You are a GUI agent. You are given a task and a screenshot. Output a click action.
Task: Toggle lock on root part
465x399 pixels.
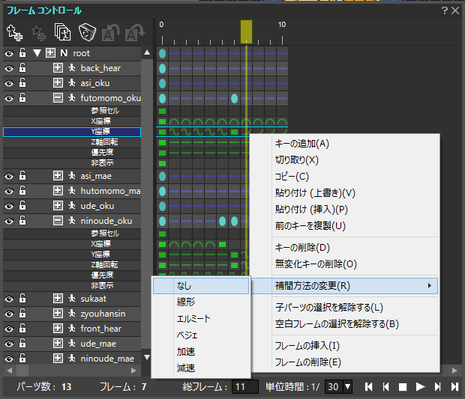[x=22, y=53]
